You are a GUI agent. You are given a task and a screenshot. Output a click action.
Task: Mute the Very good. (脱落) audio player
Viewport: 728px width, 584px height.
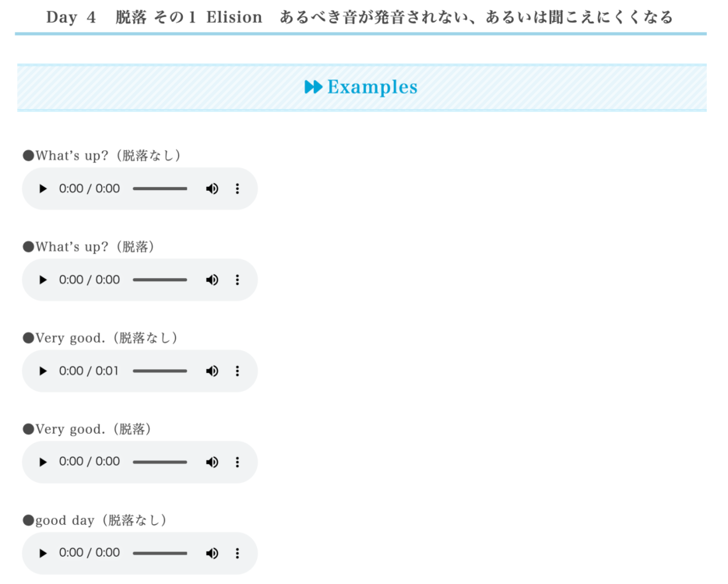coord(213,463)
